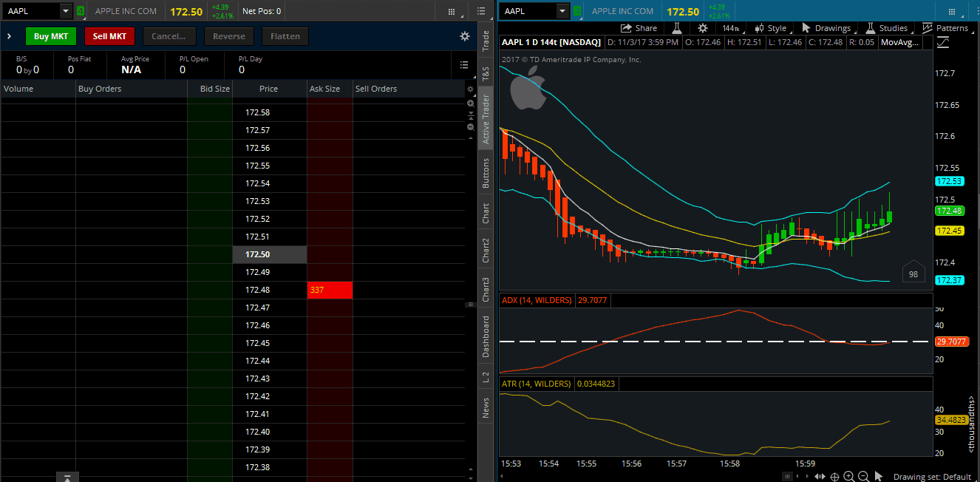
Task: Click the red 337 ask size cell
Action: coord(330,290)
